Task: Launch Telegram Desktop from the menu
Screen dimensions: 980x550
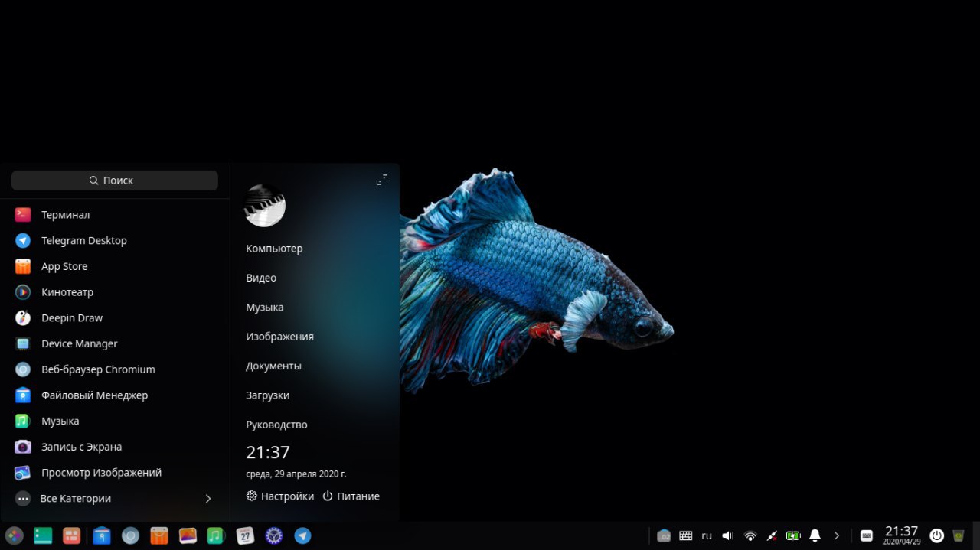Action: [115, 240]
